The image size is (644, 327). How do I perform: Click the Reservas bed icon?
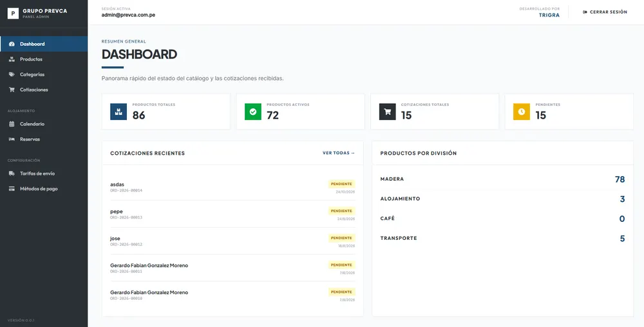(x=12, y=139)
